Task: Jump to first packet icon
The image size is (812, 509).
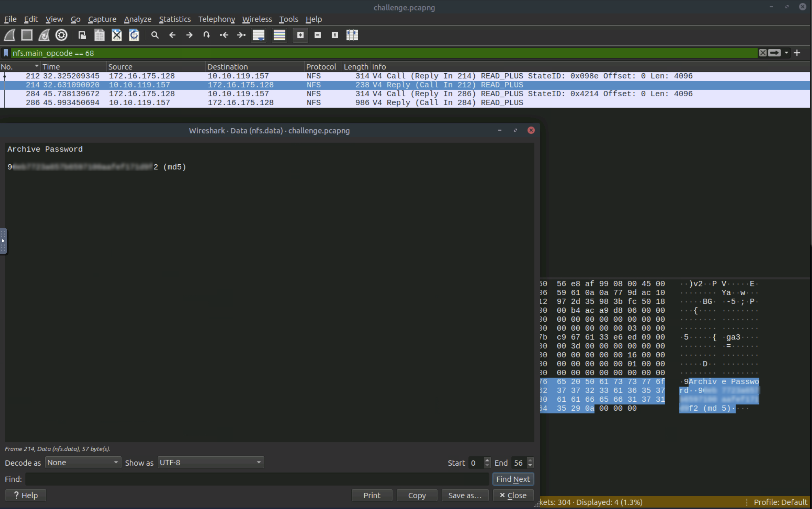Action: coord(224,35)
